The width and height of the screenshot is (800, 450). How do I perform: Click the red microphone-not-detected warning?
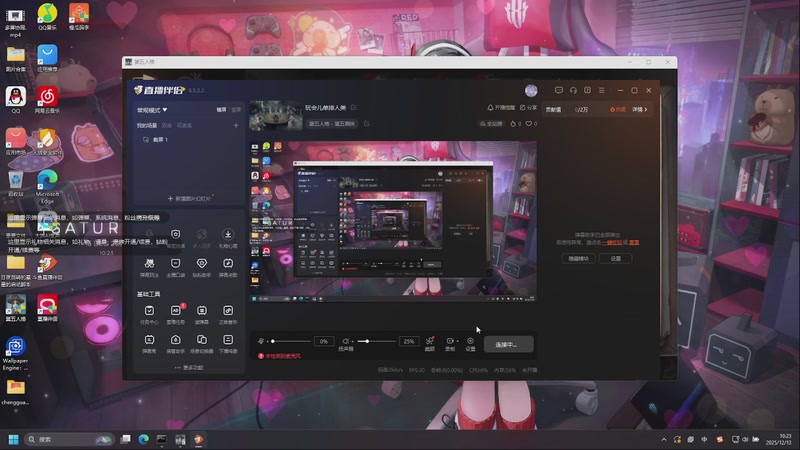[280, 356]
